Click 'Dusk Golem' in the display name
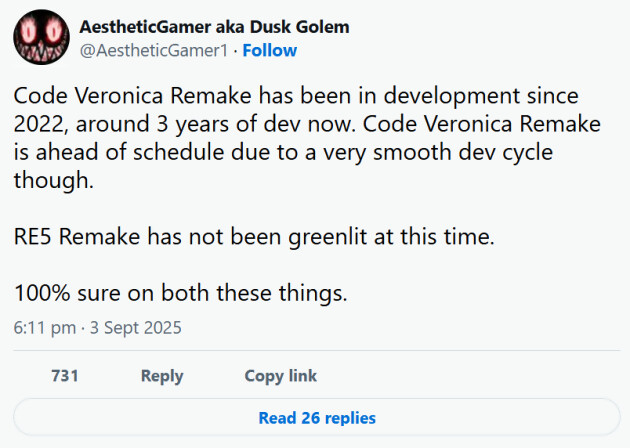The image size is (630, 448). (x=299, y=27)
